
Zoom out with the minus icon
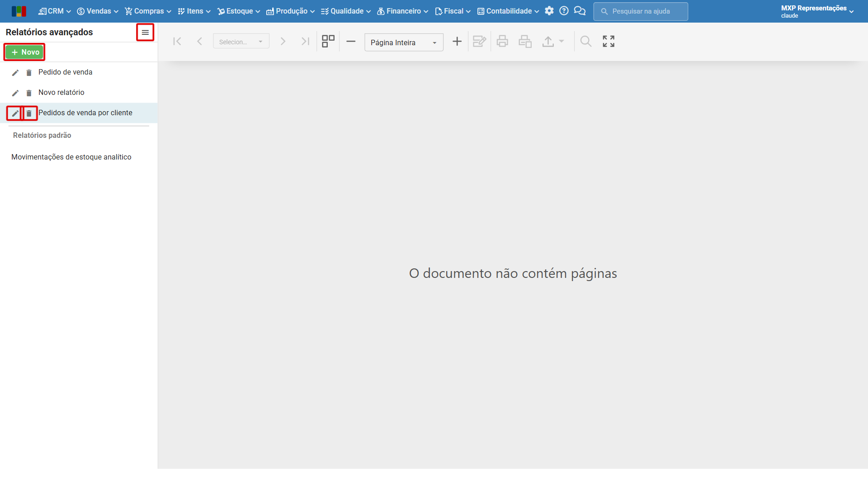pos(351,42)
